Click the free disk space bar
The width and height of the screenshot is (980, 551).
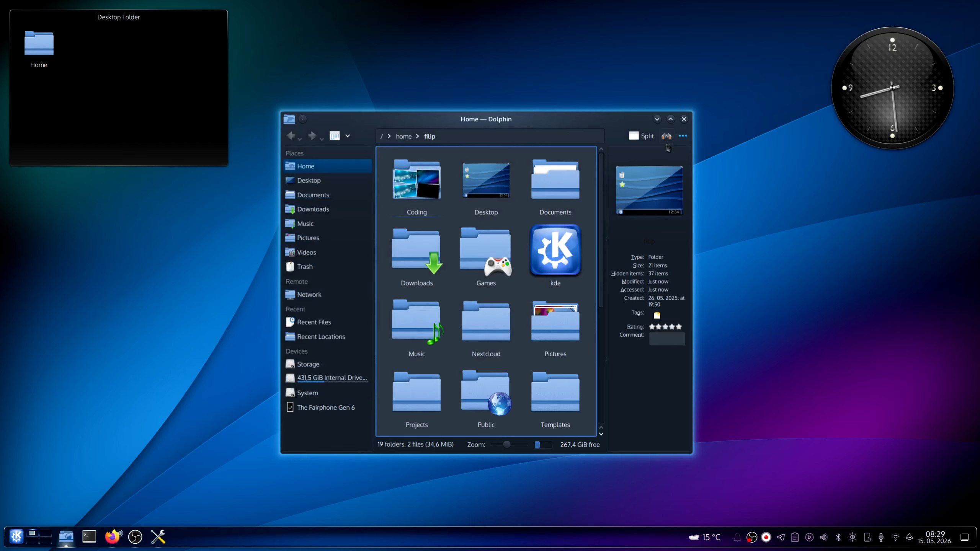543,445
